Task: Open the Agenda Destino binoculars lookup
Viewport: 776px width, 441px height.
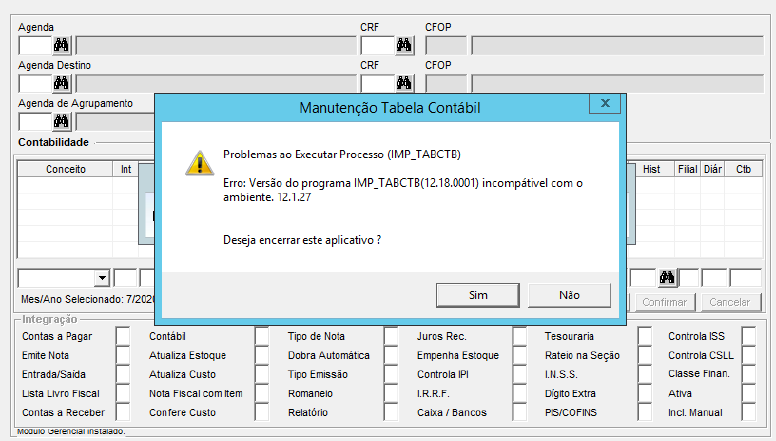Action: [61, 83]
